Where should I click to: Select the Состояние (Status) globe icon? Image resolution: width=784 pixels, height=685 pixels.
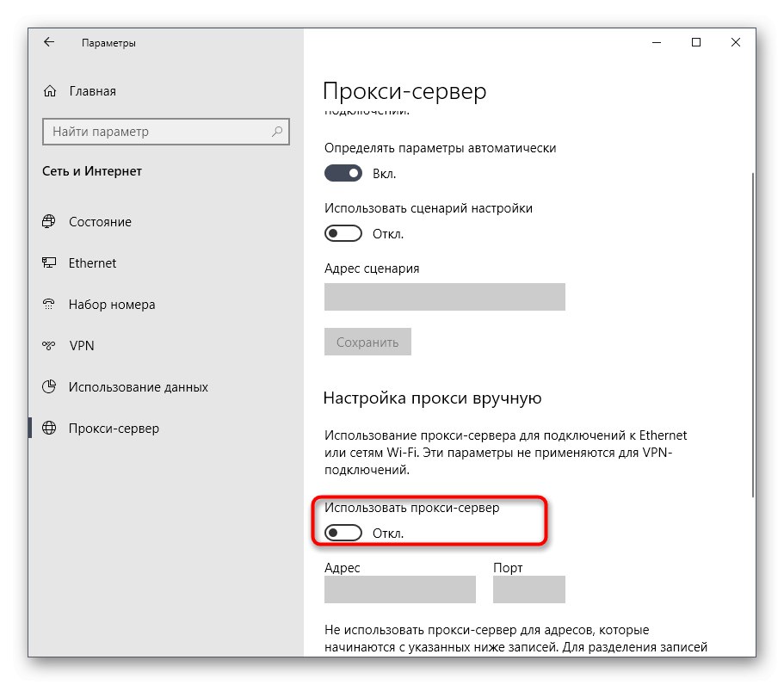50,221
